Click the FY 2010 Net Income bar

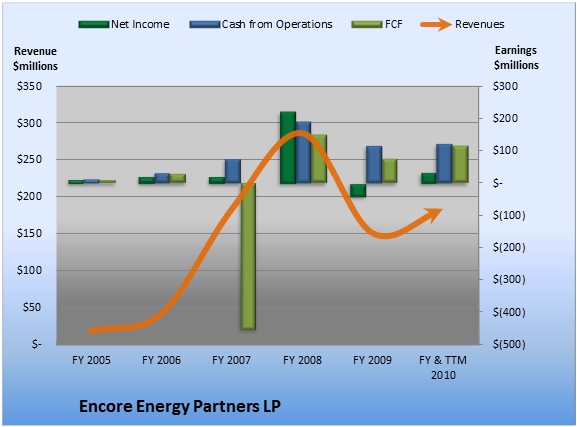429,178
